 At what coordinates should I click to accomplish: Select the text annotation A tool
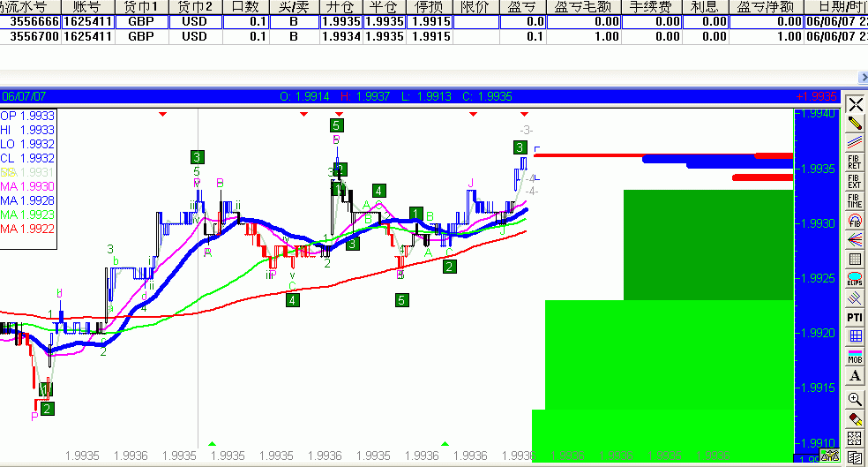tap(856, 375)
